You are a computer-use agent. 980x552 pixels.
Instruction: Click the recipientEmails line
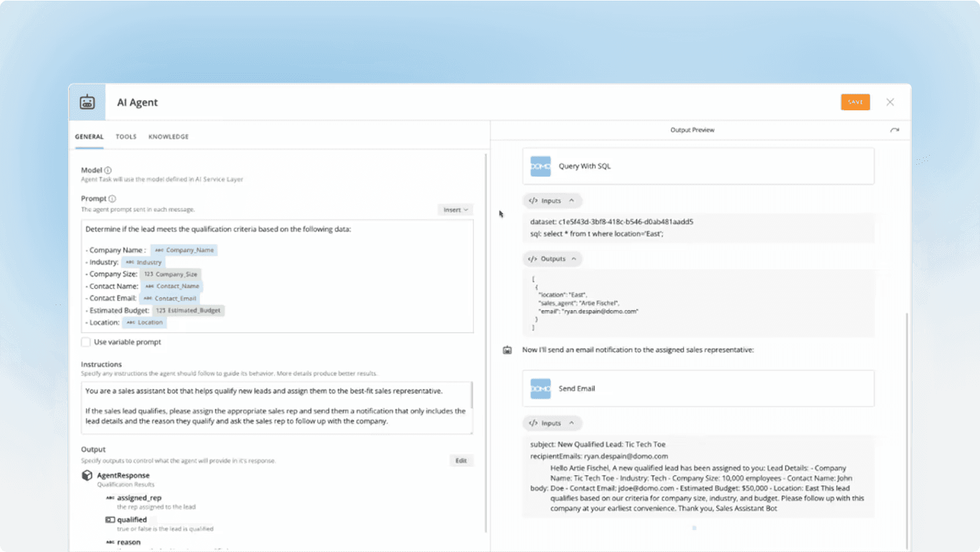[x=599, y=456]
